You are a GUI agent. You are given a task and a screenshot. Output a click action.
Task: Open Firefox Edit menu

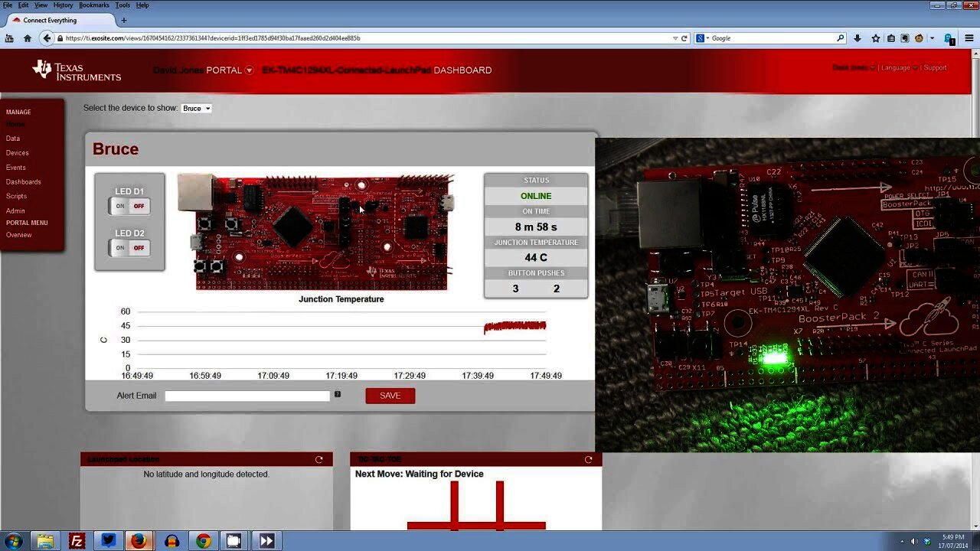tap(24, 5)
